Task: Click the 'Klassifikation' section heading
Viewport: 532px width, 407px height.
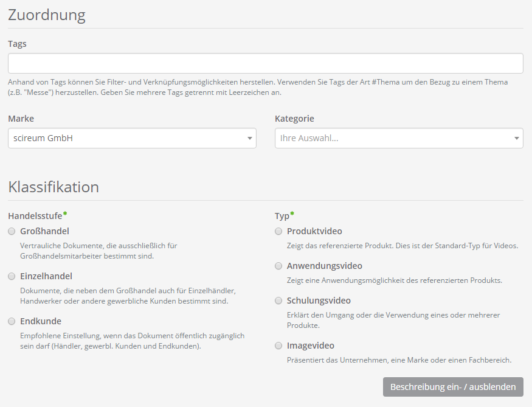Action: [54, 187]
